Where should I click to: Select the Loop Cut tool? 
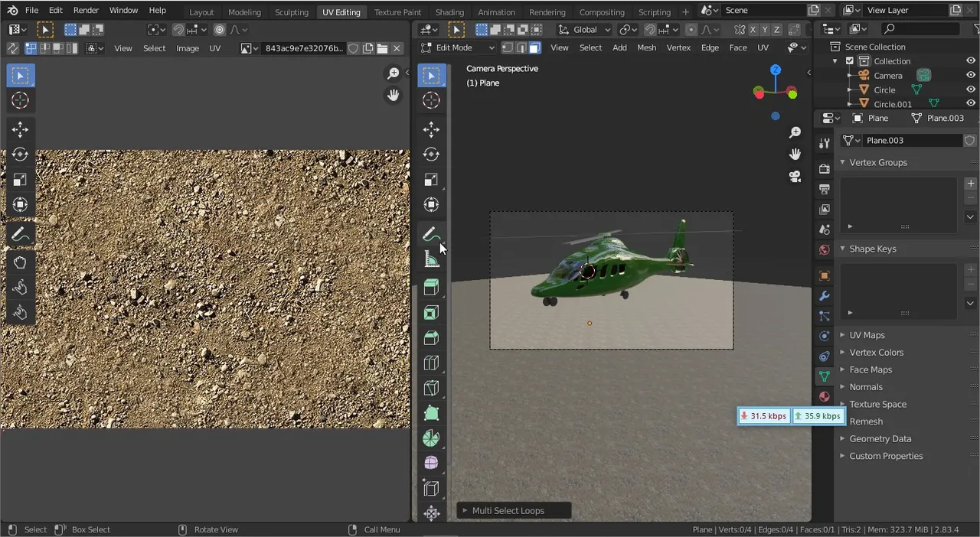tap(431, 363)
